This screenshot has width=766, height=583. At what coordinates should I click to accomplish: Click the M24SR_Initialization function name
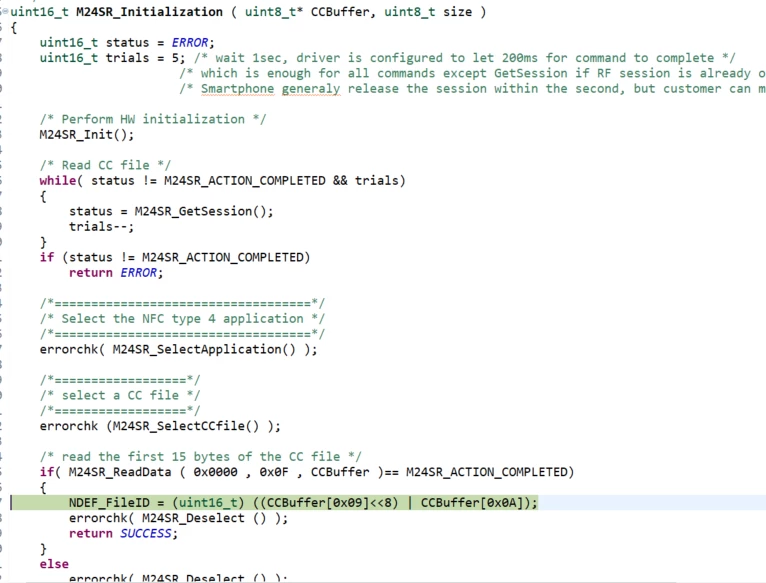(149, 12)
